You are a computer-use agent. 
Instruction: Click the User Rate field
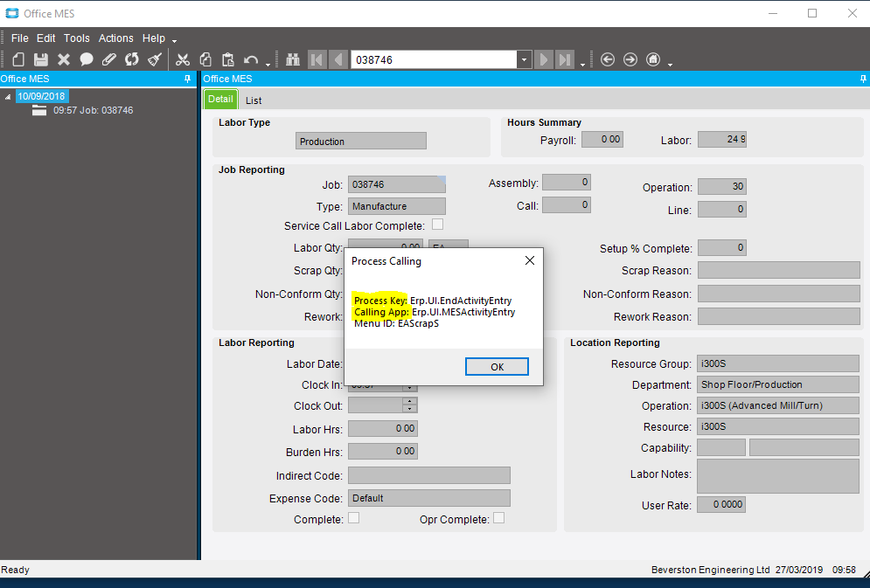click(x=721, y=504)
